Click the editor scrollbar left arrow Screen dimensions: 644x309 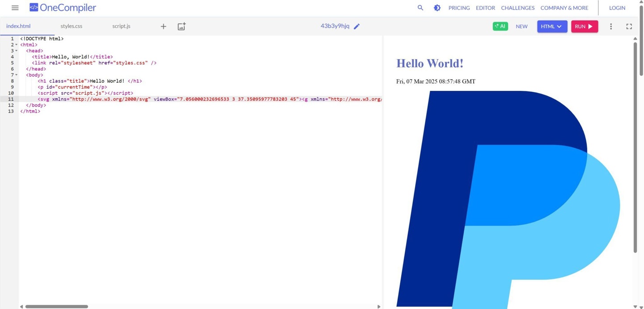[x=21, y=307]
